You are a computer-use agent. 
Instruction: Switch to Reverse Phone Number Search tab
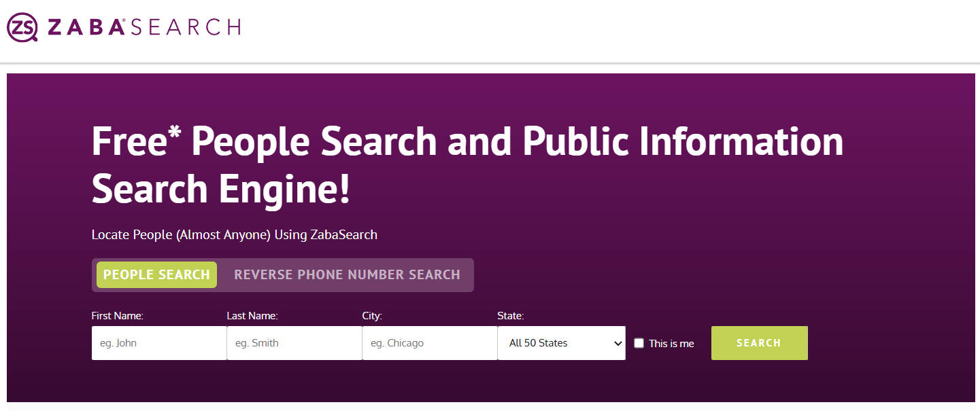347,274
